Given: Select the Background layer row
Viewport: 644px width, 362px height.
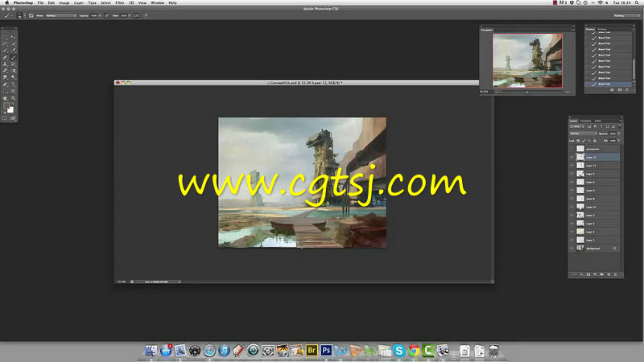Looking at the screenshot, I should (x=594, y=249).
